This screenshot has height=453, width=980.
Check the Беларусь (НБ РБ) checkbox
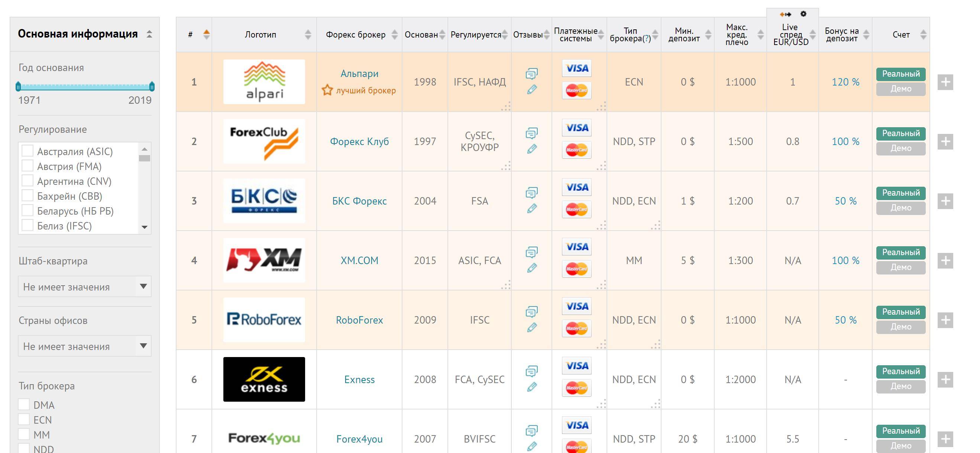pyautogui.click(x=28, y=210)
